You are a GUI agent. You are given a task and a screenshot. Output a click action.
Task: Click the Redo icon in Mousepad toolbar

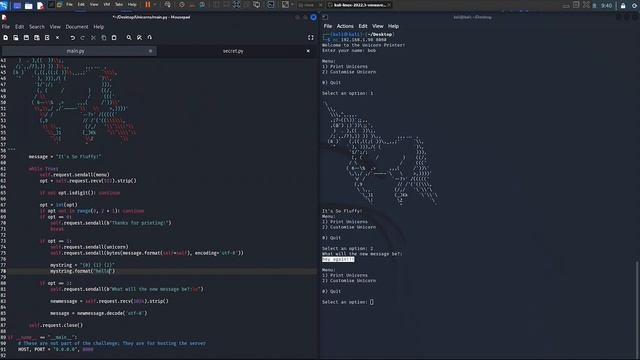(x=82, y=38)
